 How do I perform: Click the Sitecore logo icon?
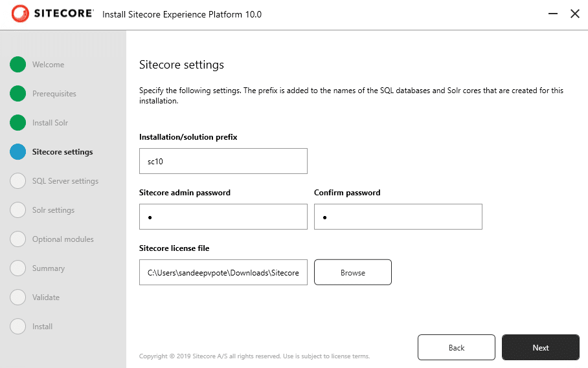click(20, 14)
